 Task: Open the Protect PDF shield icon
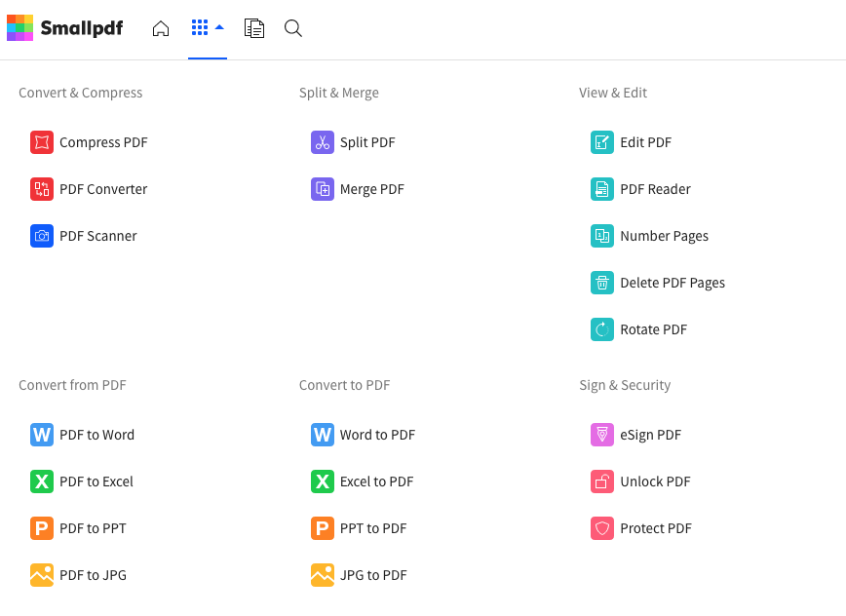pyautogui.click(x=602, y=528)
